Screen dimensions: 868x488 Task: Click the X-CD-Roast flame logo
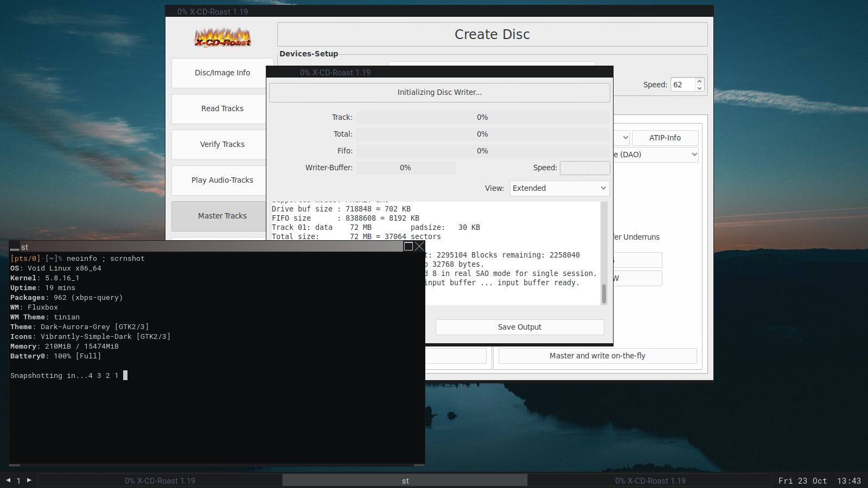point(222,37)
